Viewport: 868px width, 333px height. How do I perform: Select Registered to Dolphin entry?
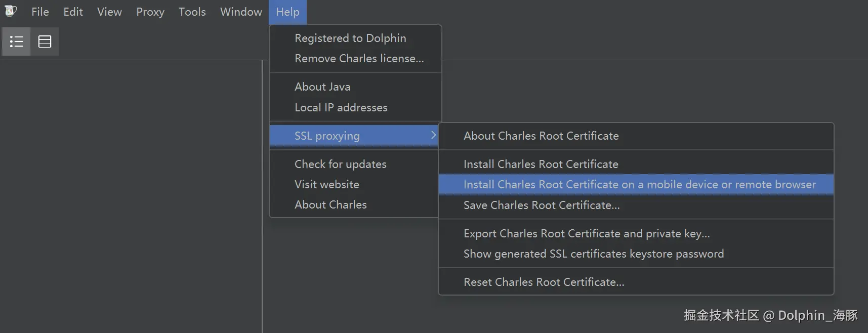click(x=355, y=38)
